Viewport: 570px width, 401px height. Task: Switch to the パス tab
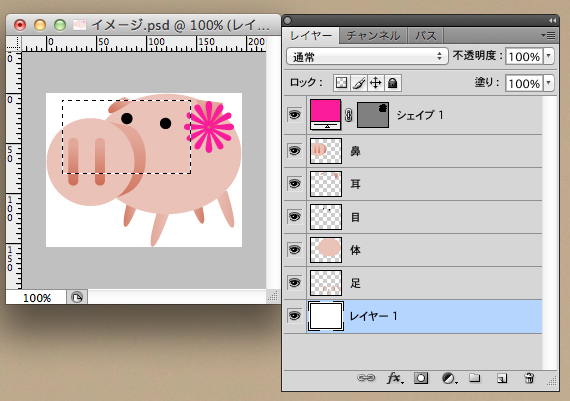point(425,36)
